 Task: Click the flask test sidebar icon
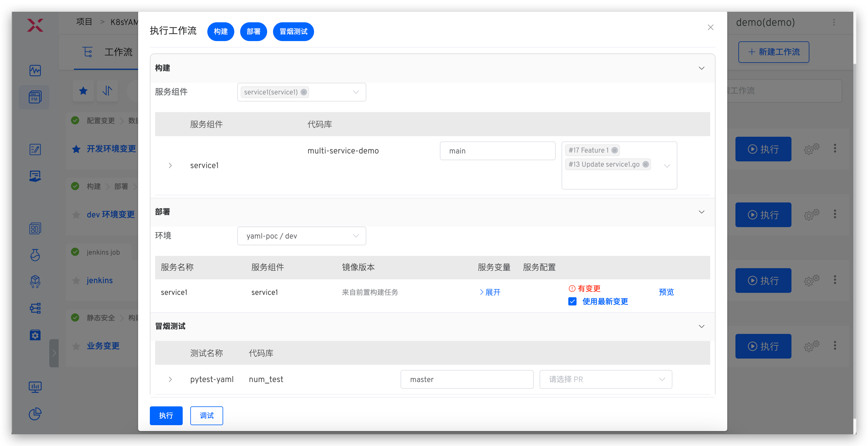(35, 255)
